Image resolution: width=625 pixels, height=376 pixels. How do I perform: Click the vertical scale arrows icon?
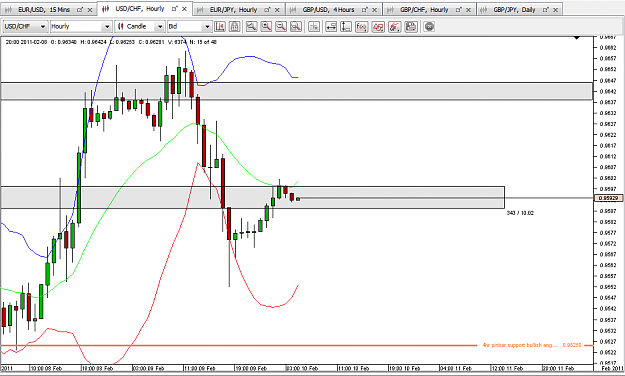pyautogui.click(x=346, y=27)
